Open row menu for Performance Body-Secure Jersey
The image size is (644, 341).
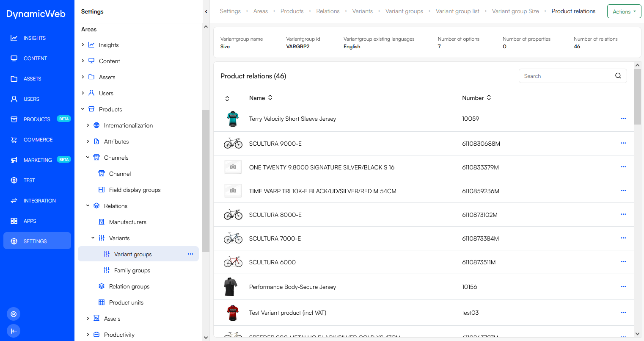point(623,287)
